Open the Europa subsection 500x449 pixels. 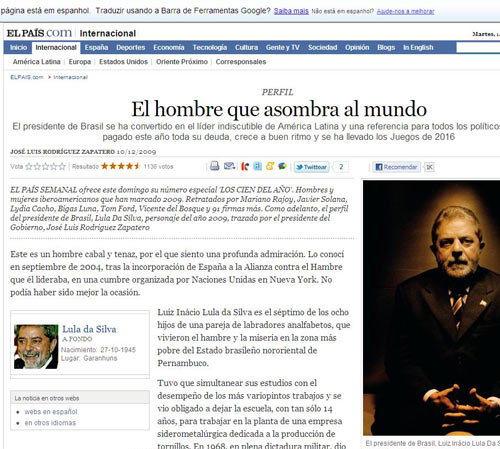80,62
